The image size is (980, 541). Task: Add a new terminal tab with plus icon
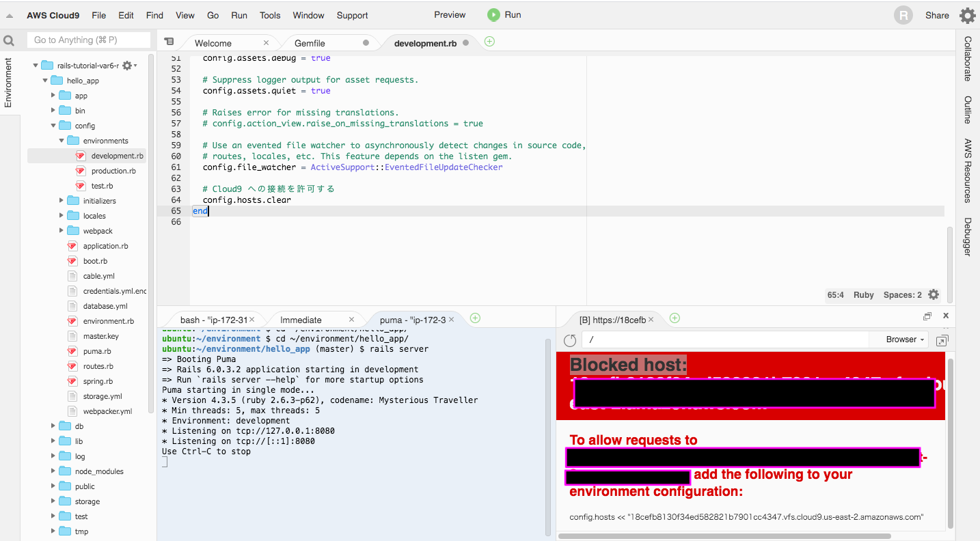coord(476,318)
